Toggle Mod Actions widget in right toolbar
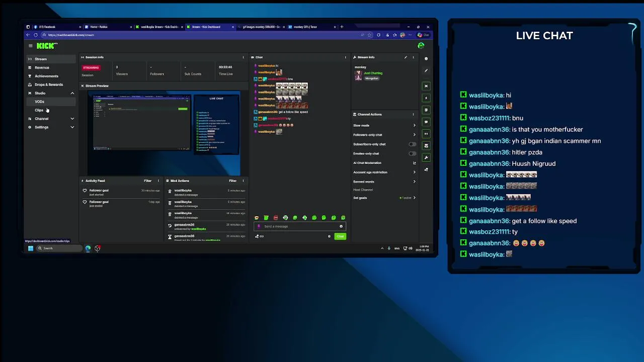 (426, 110)
